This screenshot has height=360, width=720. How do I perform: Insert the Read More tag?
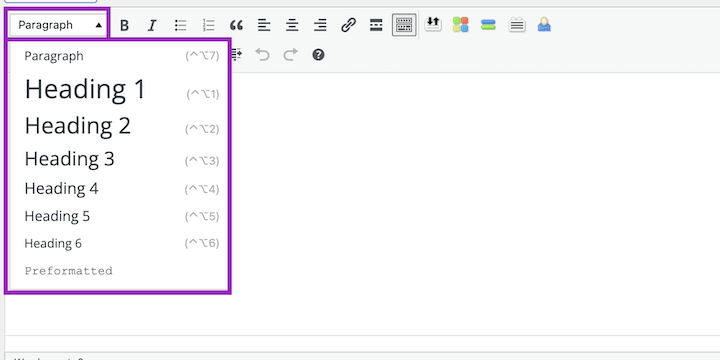pos(376,25)
